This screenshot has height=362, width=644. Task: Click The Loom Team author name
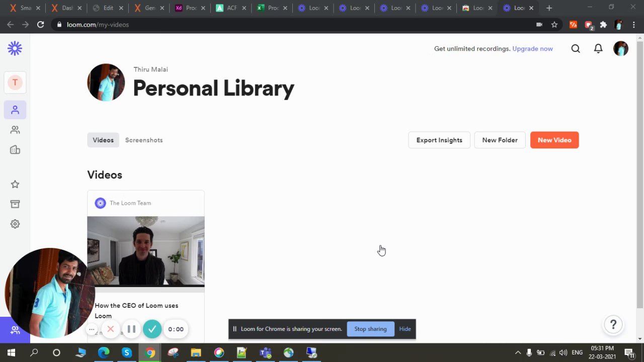pos(130,203)
